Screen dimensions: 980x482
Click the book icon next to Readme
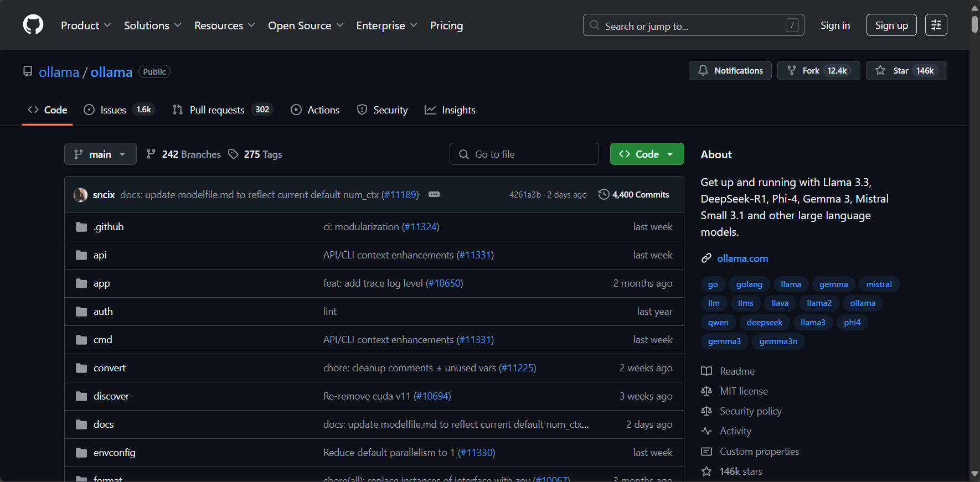pyautogui.click(x=706, y=371)
